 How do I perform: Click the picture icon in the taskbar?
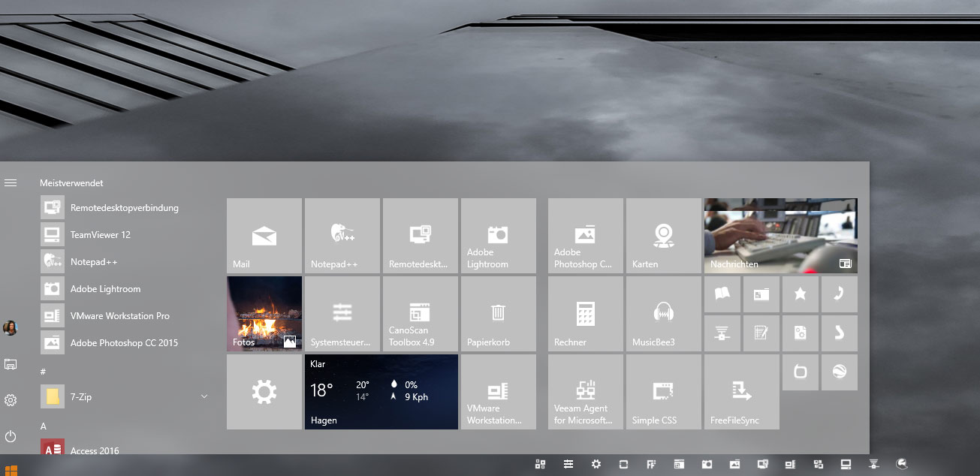click(735, 465)
